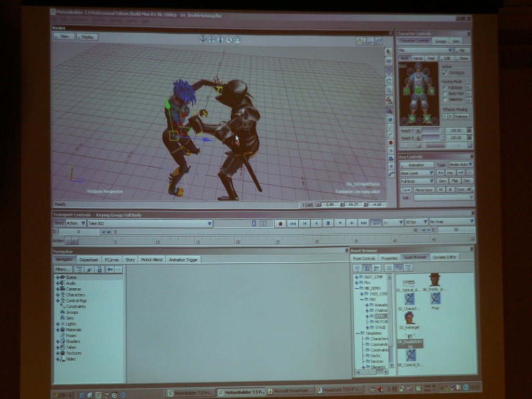
Task: Click the Filters button in Navigator
Action: pos(63,269)
